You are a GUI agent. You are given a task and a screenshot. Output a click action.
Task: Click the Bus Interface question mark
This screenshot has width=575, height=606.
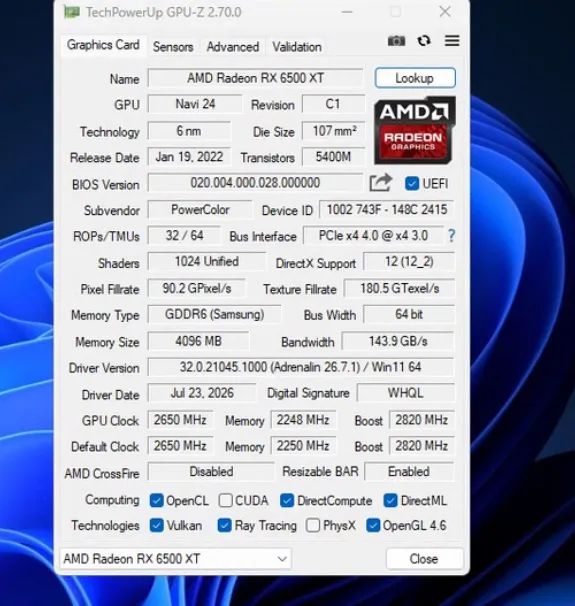(451, 236)
